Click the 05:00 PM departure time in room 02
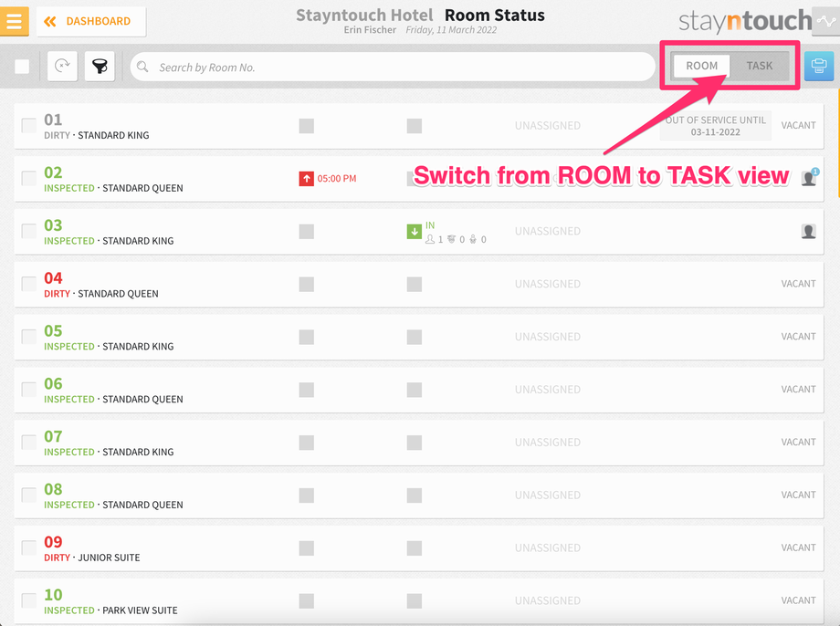The width and height of the screenshot is (840, 626). click(x=336, y=178)
